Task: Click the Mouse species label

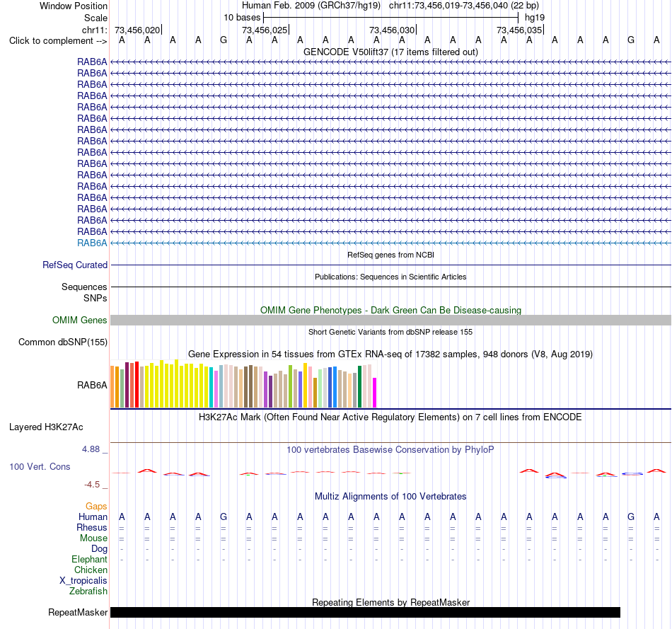Action: pyautogui.click(x=93, y=538)
